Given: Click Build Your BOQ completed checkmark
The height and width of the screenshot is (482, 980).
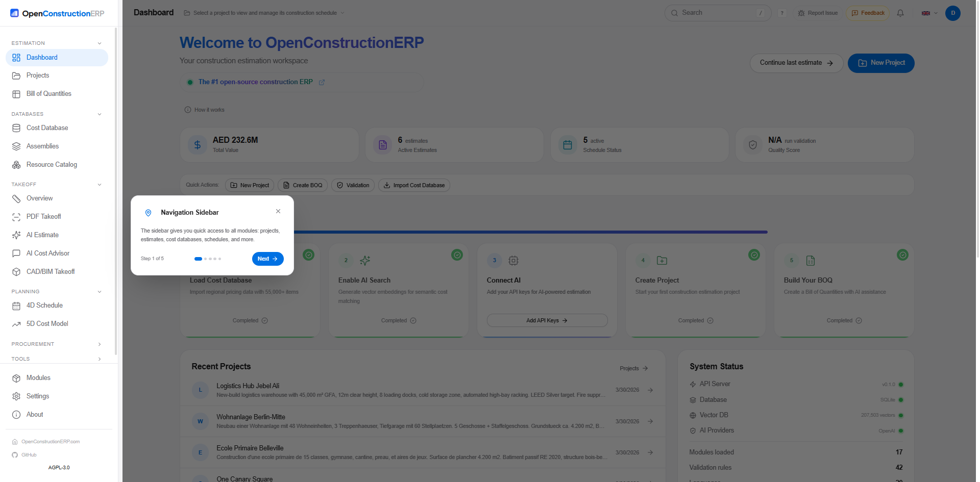Looking at the screenshot, I should pos(903,255).
